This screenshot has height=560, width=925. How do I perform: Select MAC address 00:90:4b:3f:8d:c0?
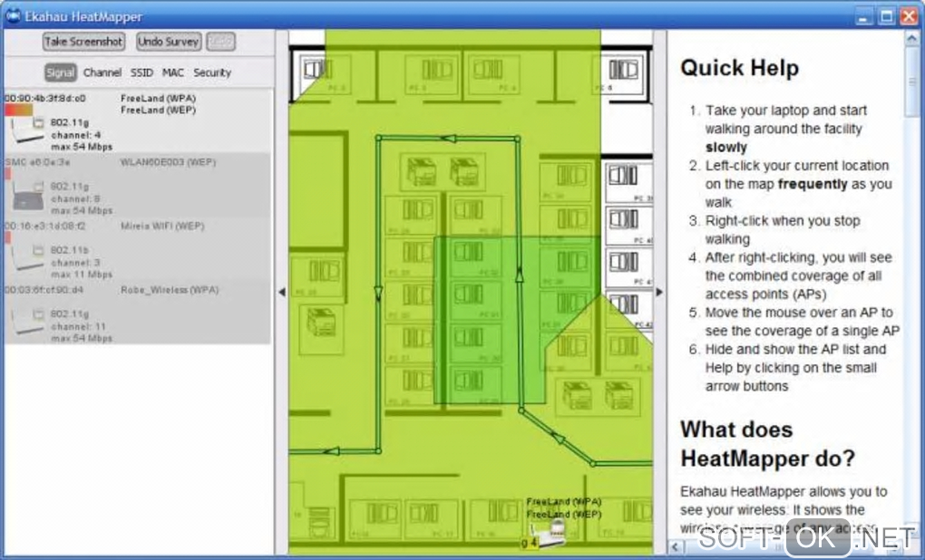pos(45,98)
